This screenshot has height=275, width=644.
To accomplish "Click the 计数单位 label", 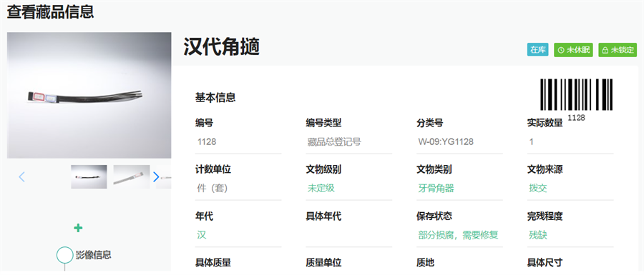I will pyautogui.click(x=213, y=170).
